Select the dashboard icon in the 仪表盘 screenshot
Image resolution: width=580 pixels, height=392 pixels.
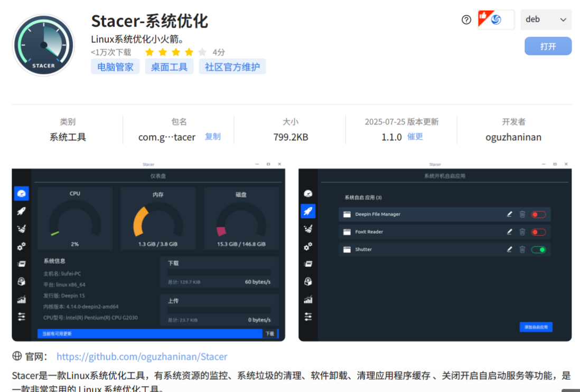click(22, 193)
